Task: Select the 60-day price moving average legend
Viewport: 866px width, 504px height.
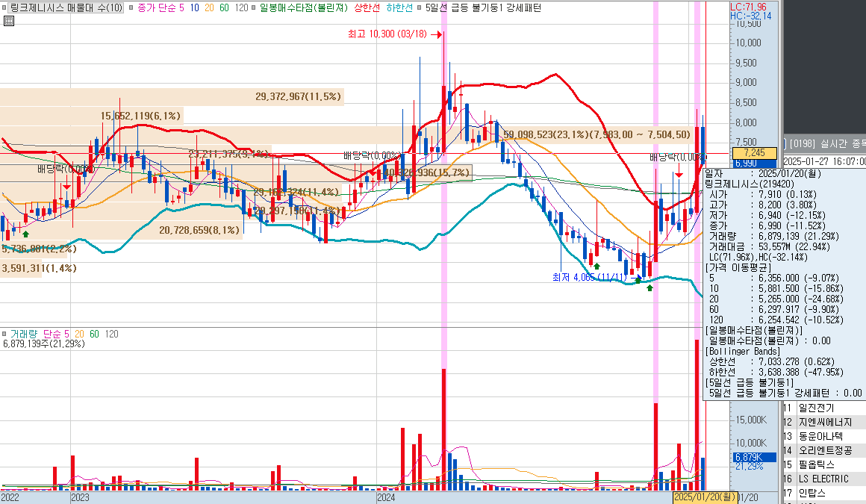Action: (224, 7)
